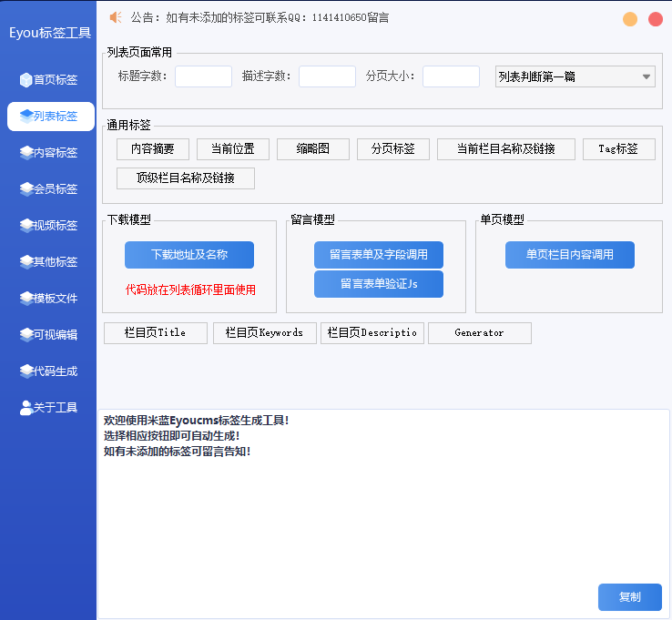Click the Eyou标签工具 title text
672x620 pixels.
(50, 33)
